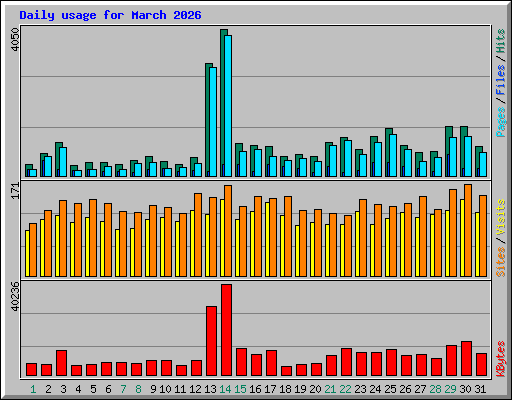The height and width of the screenshot is (400, 512).
Task: Click day label 15 on x-axis
Action: [240, 389]
